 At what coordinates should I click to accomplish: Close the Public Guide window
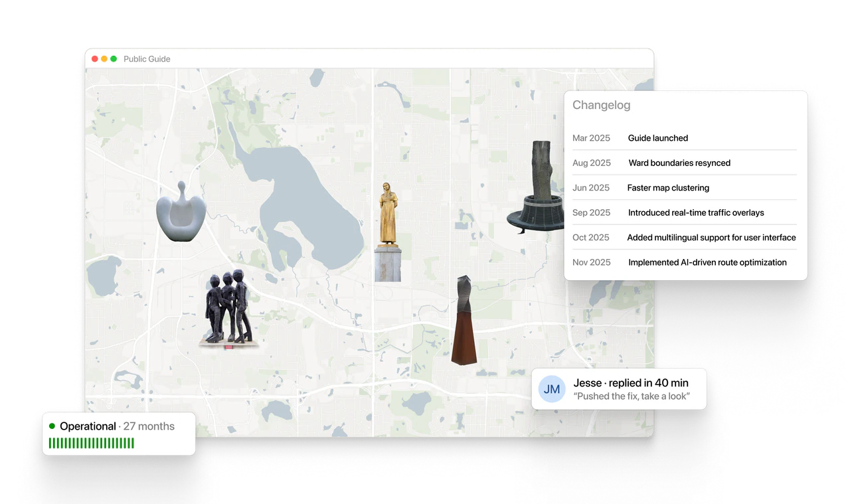click(95, 59)
